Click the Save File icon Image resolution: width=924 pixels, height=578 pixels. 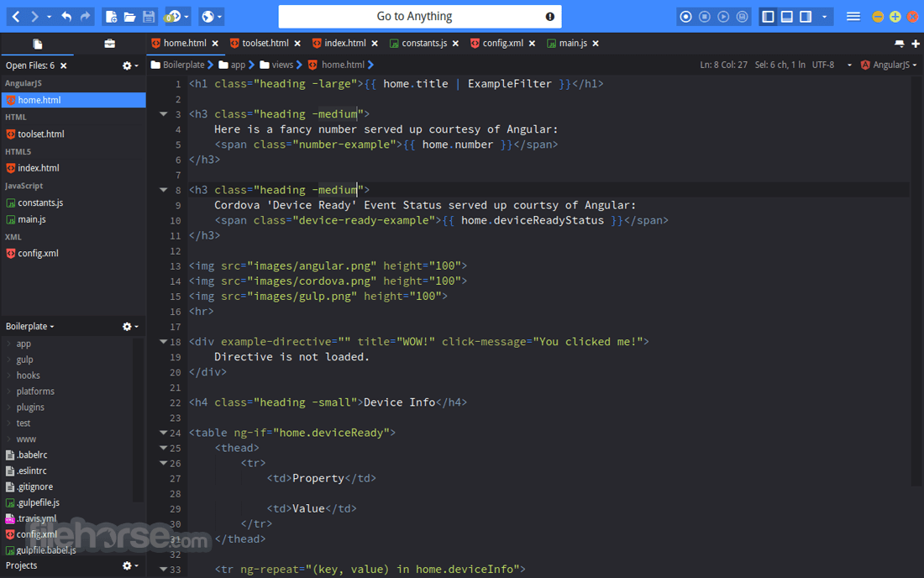click(x=150, y=16)
